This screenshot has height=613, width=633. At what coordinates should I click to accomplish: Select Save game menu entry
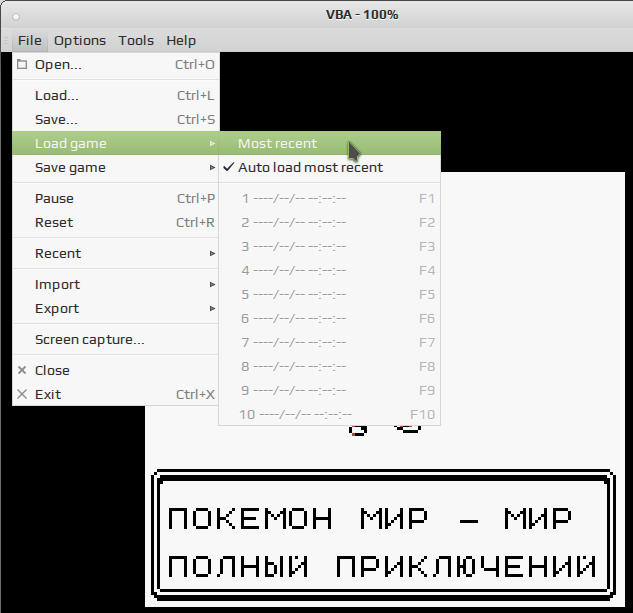[x=116, y=167]
